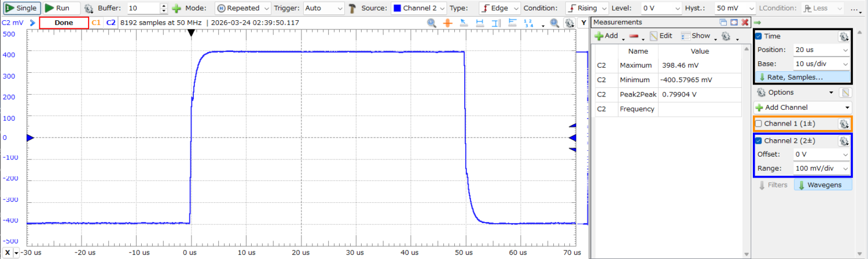Click the orange crosshair cursor icon
The height and width of the screenshot is (259, 868).
(447, 23)
